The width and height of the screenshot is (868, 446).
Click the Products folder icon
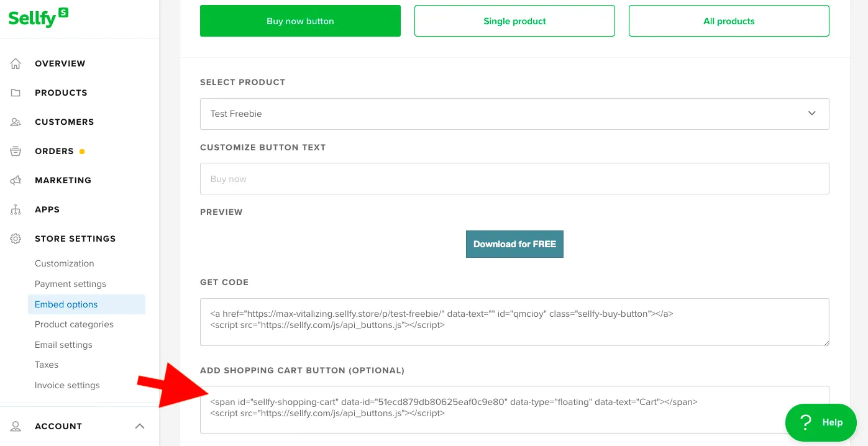click(16, 93)
